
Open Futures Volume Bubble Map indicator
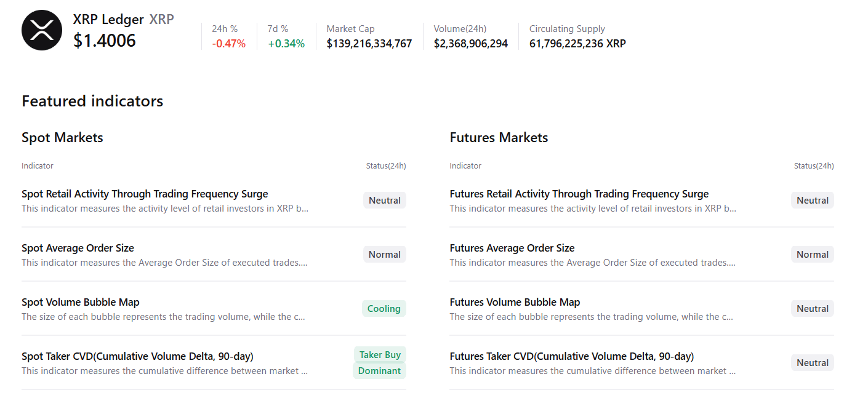[x=515, y=302]
